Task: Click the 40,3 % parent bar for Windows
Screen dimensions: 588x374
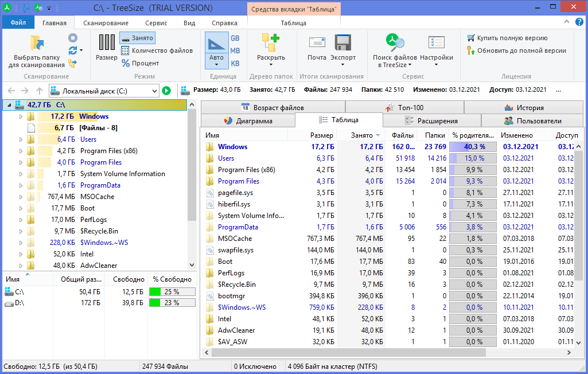Action: coord(473,147)
